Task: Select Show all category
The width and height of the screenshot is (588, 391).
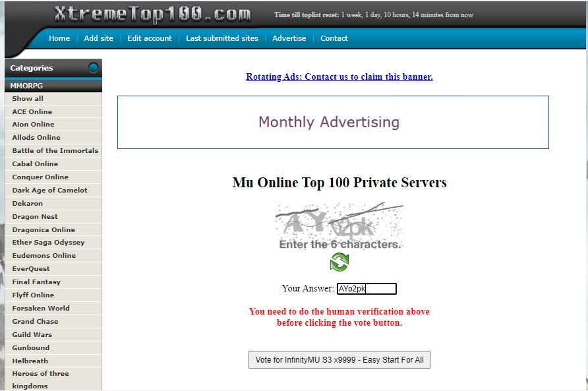Action: click(x=53, y=99)
